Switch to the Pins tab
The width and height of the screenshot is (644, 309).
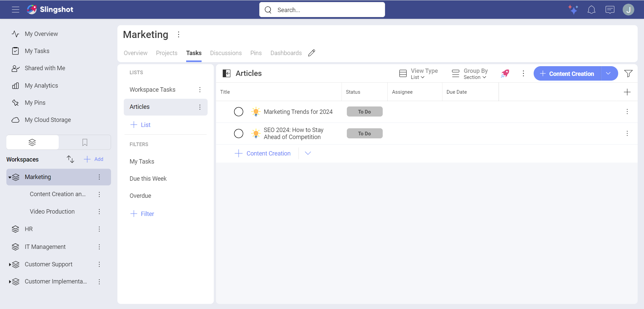click(256, 53)
